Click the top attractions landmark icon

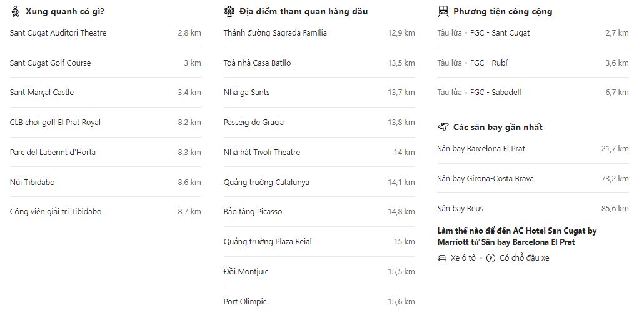(x=229, y=11)
